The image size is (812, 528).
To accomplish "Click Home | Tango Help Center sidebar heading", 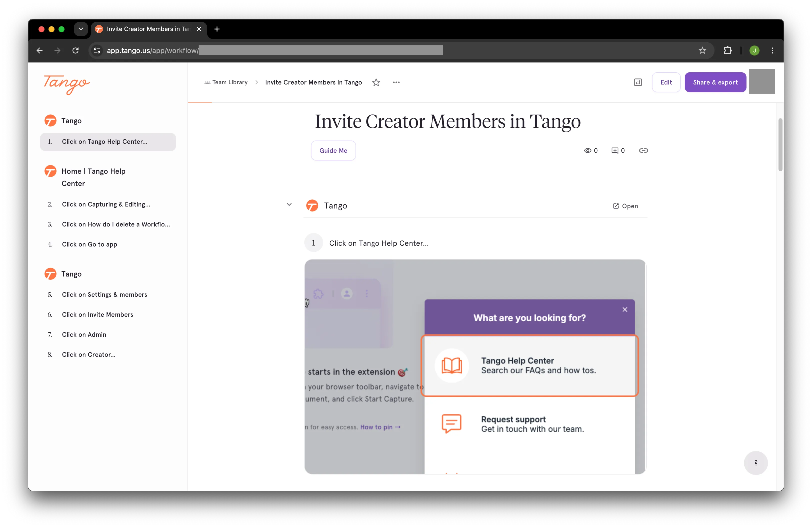I will (x=93, y=177).
